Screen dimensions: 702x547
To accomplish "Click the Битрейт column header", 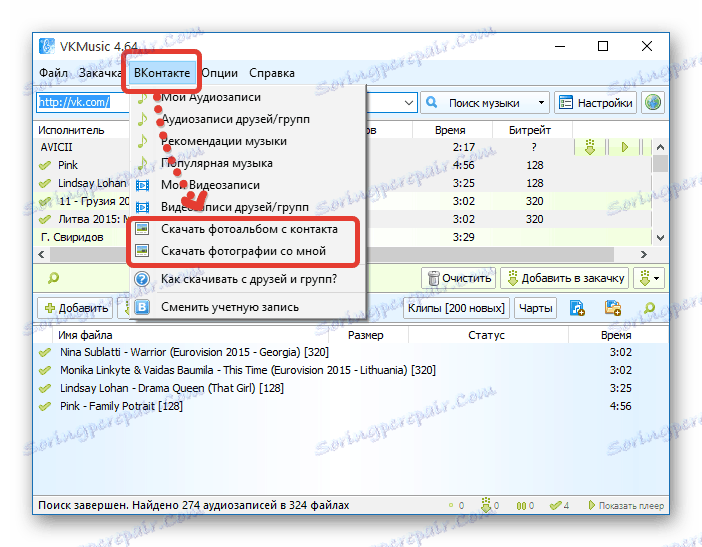I will 532,130.
